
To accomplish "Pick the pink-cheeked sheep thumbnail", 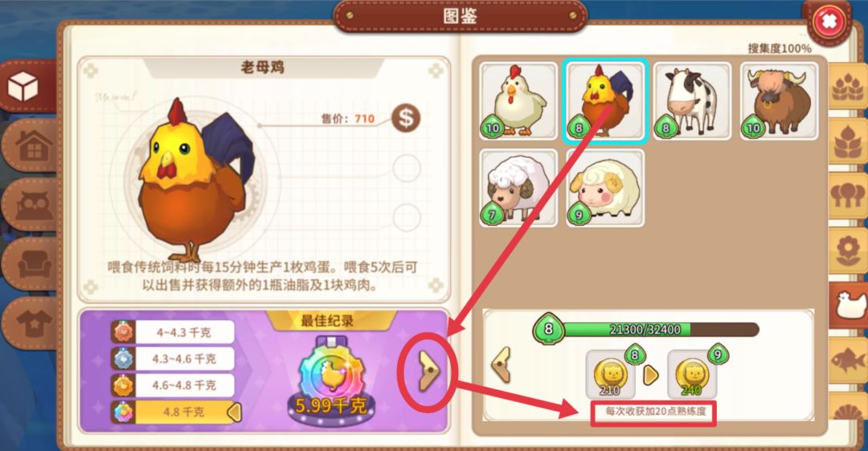I will tap(605, 188).
